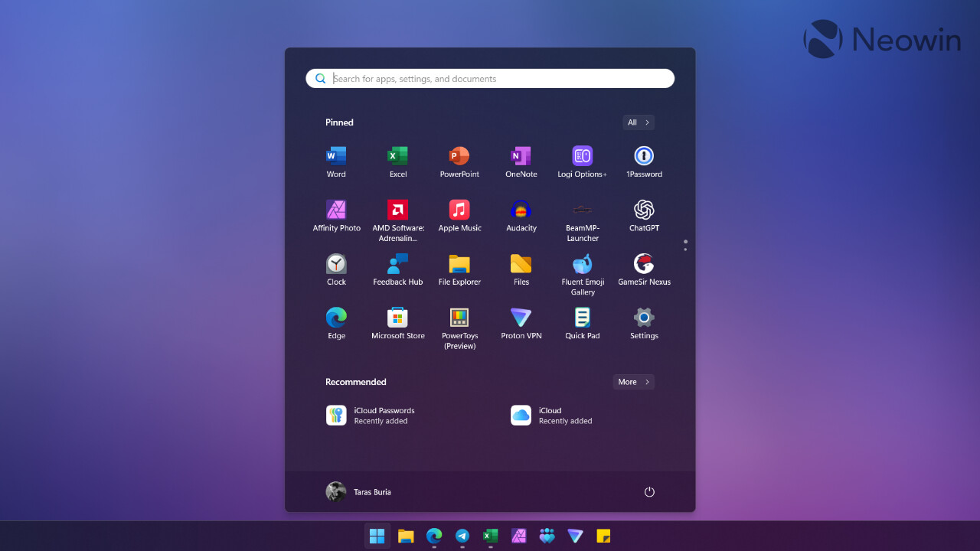The image size is (980, 551).
Task: Open Affinity Photo pinned app
Action: point(336,217)
